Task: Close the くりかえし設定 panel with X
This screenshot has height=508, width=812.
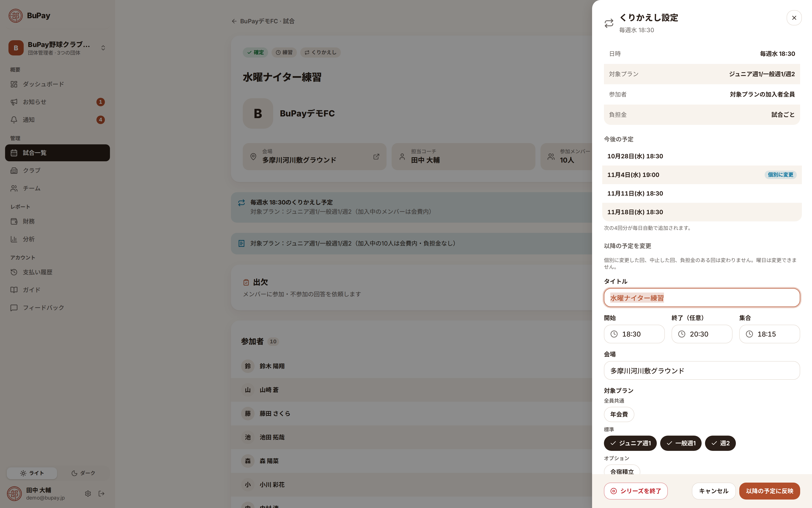Action: pyautogui.click(x=794, y=18)
